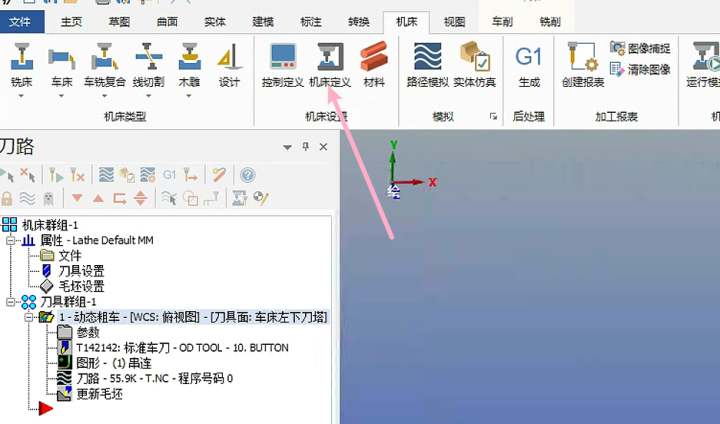Pin the 刀路 panel with auto-hide button

point(306,148)
